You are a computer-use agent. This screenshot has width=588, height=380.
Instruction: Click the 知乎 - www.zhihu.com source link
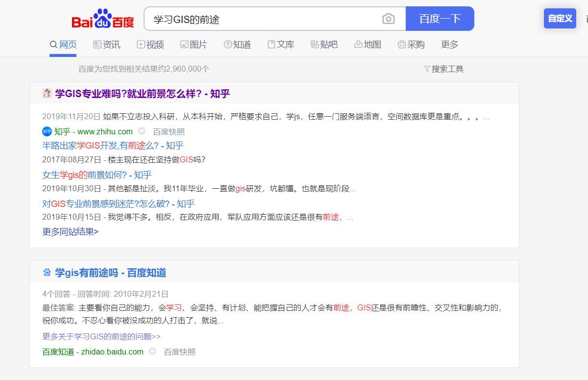(93, 131)
